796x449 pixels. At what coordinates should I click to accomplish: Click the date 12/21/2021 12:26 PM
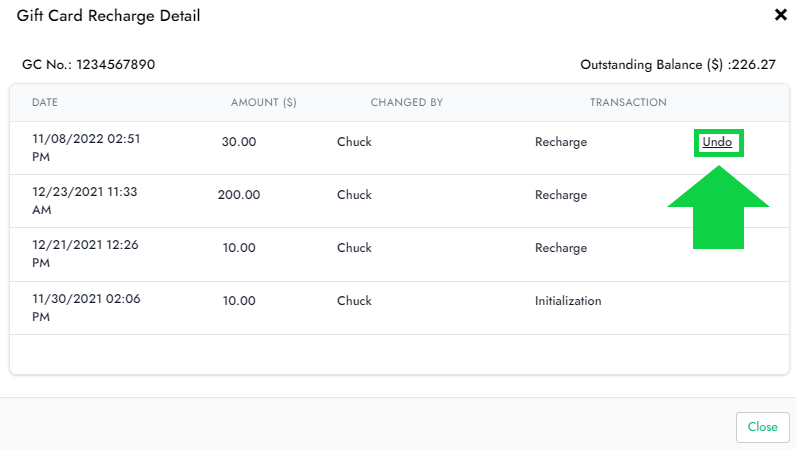[85, 253]
